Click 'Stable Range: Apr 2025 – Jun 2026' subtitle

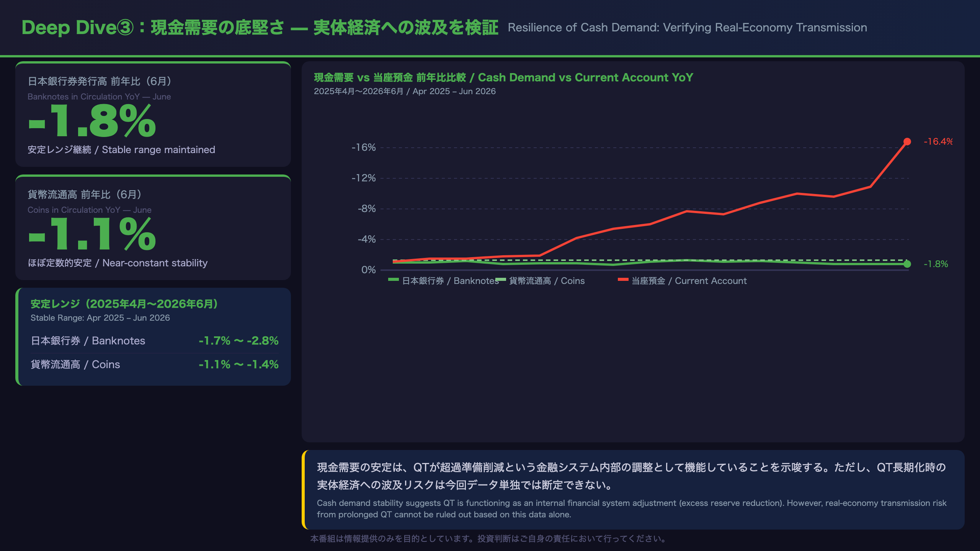[100, 318]
